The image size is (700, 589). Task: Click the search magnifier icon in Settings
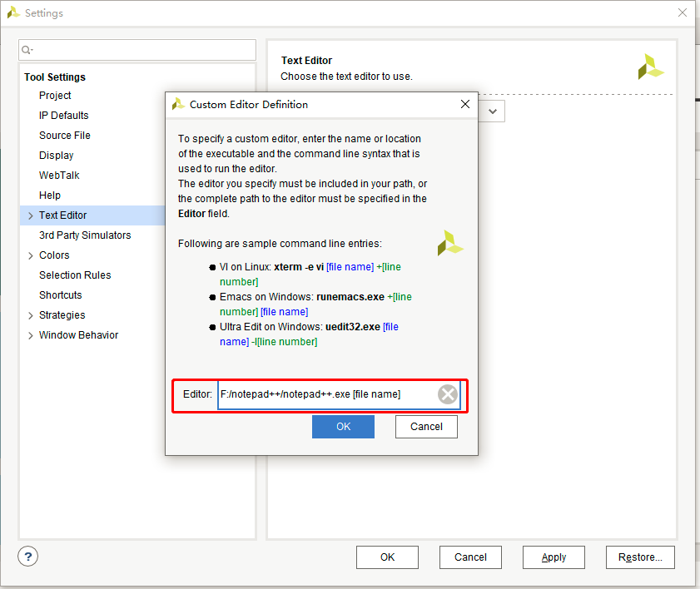(x=27, y=50)
